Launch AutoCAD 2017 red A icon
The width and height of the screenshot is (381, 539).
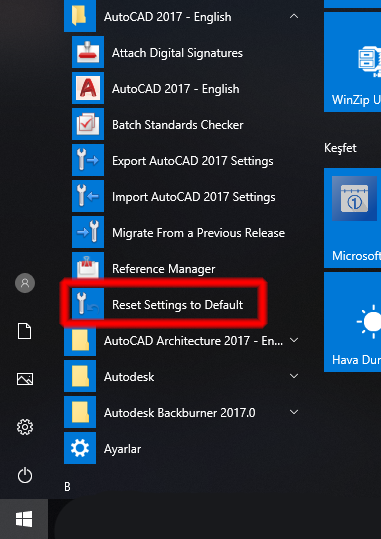tap(88, 88)
